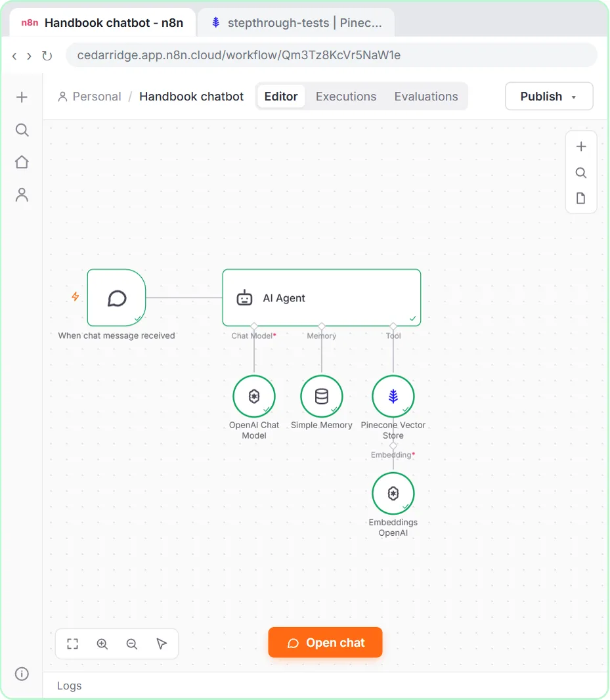Go to home via sidebar house icon
This screenshot has height=700, width=610.
coord(22,162)
